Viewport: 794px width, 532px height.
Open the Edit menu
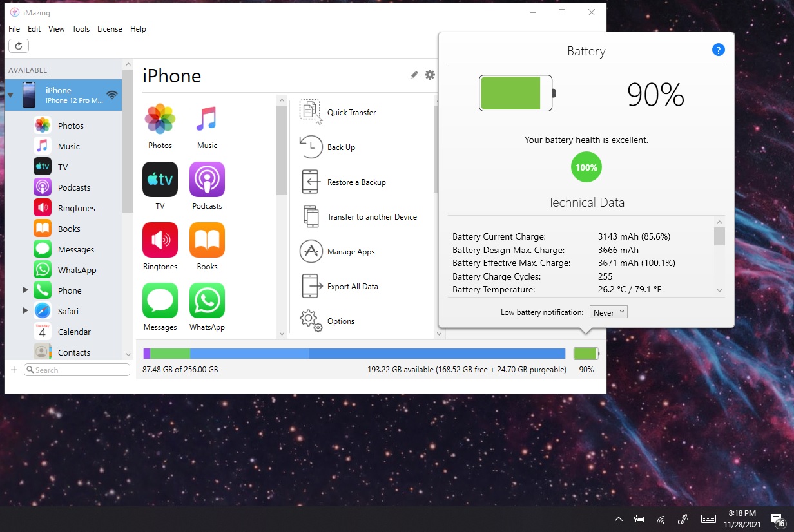pyautogui.click(x=34, y=29)
